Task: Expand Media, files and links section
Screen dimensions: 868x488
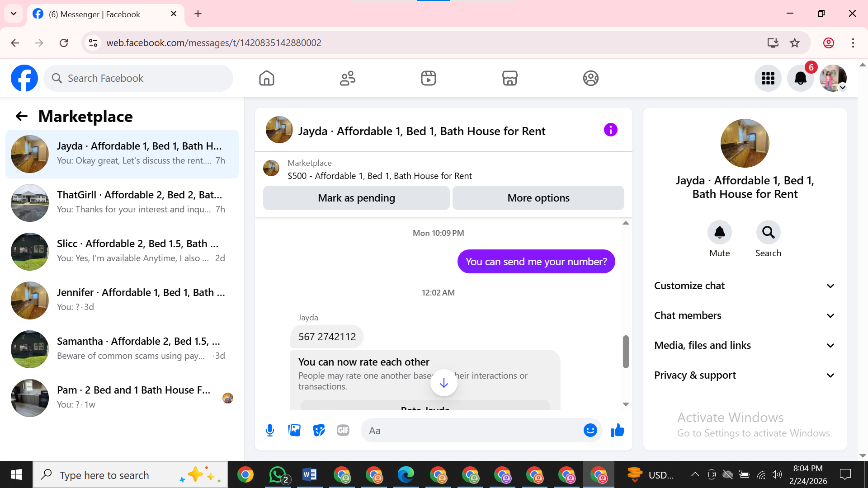Action: click(x=744, y=345)
